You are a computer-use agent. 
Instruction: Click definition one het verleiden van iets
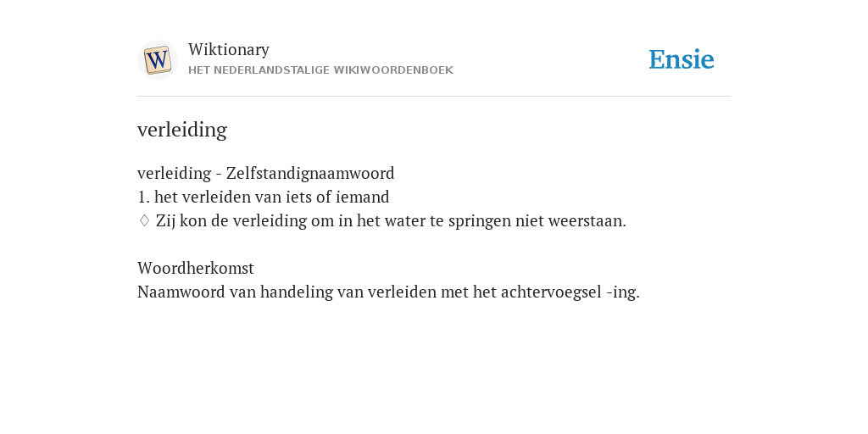264,197
